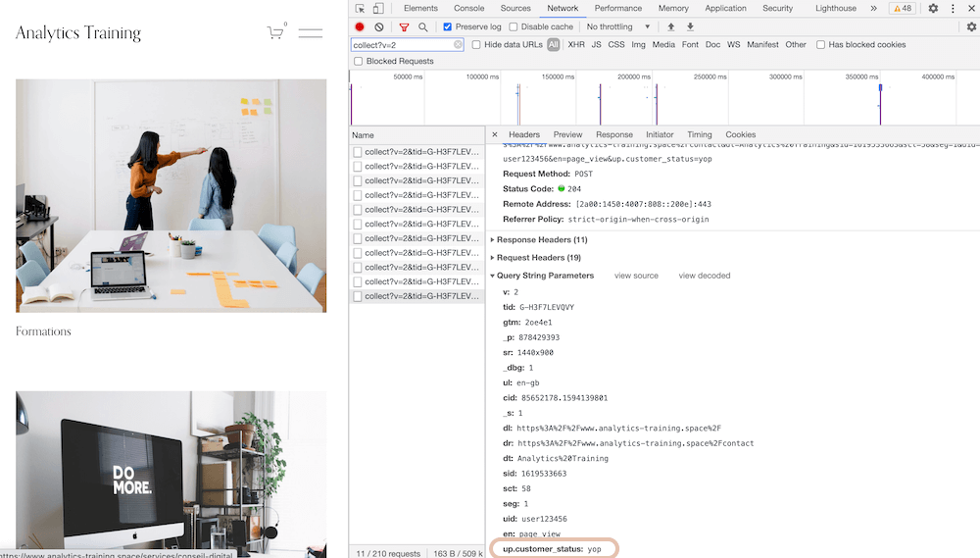Select uid: user123456 parameter row
The width and height of the screenshot is (980, 558).
(x=534, y=519)
